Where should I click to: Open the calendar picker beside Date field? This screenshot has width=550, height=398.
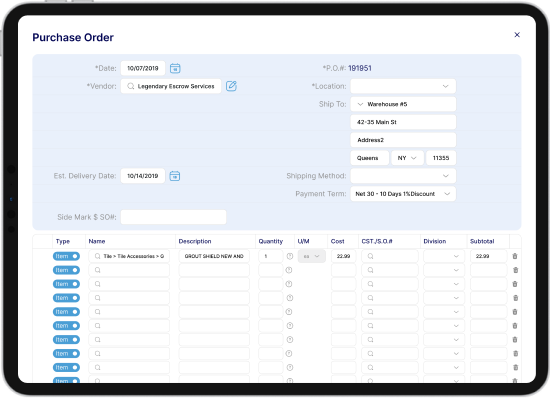(175, 68)
